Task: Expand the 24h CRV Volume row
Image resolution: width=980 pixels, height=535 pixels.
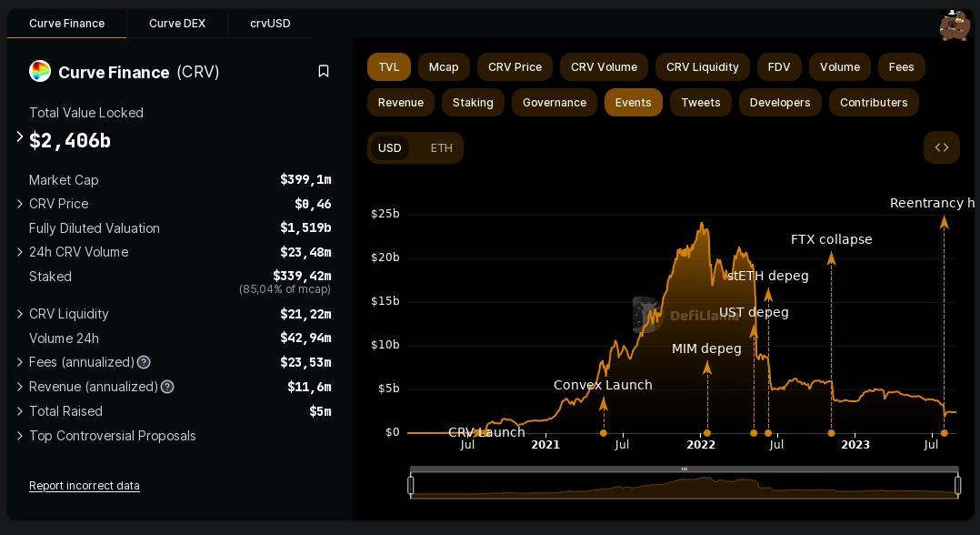Action: pyautogui.click(x=19, y=252)
